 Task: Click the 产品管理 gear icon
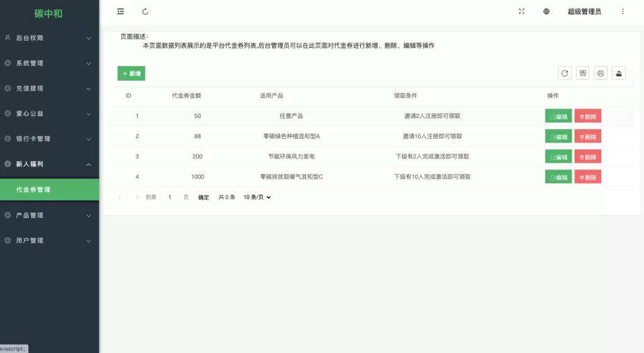[8, 215]
